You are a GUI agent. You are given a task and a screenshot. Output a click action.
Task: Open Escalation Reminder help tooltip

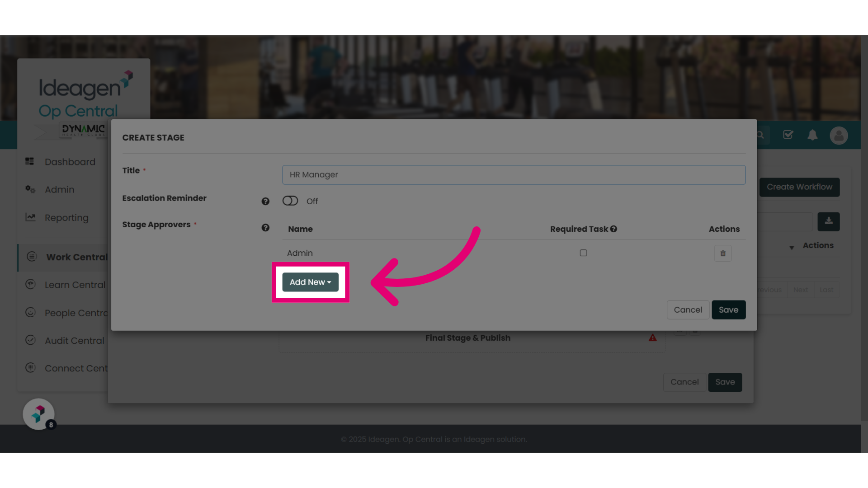(265, 202)
